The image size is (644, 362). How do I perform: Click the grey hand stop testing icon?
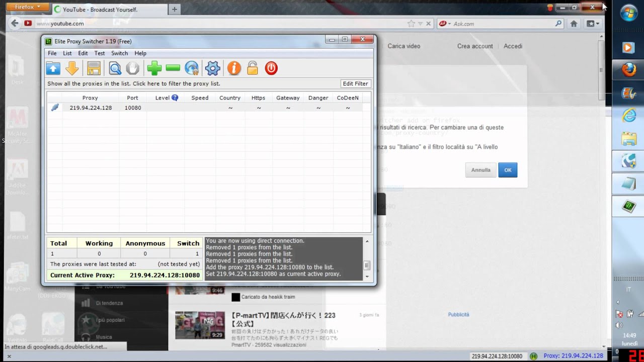(x=132, y=68)
